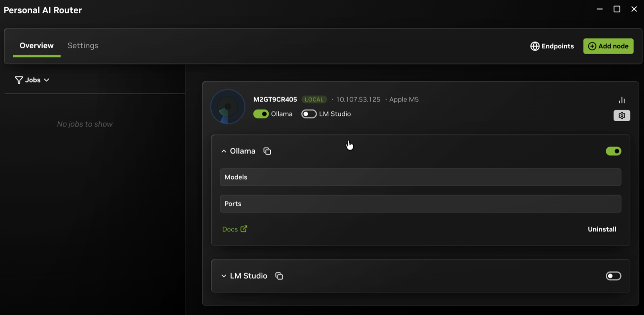The image size is (644, 315).
Task: Click the globe icon beside Endpoints
Action: click(x=535, y=46)
